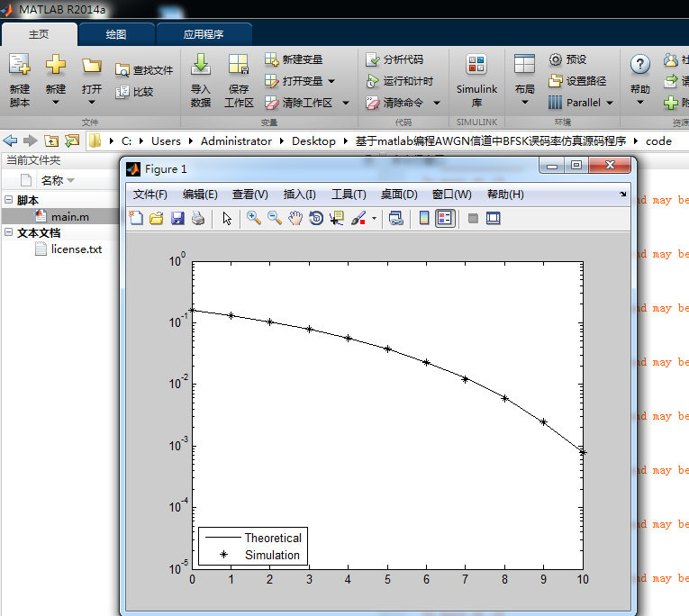The height and width of the screenshot is (616, 689).
Task: Open the dropdown under New (新建)
Action: [55, 103]
